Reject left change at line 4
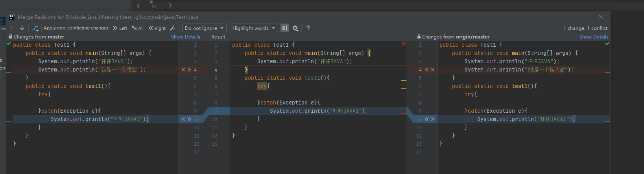Viewport: 644px width, 174px height. (183, 70)
